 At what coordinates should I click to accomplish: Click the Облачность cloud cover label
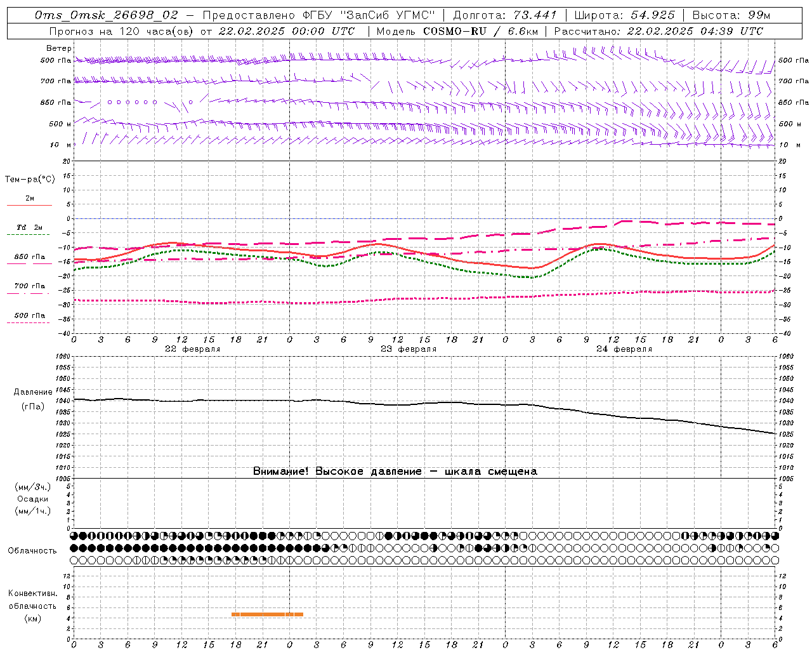point(32,550)
